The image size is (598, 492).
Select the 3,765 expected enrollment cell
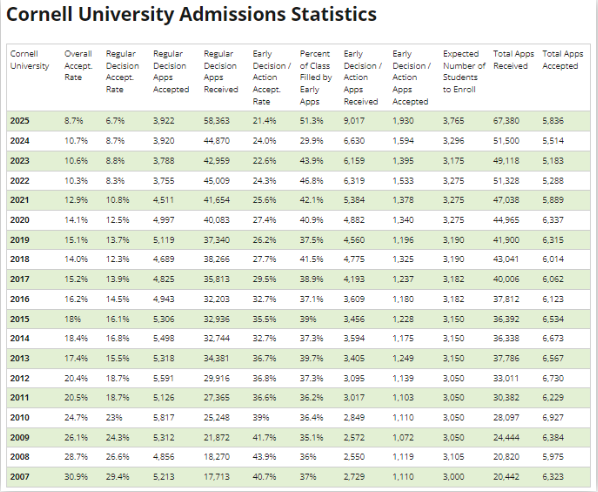point(453,121)
